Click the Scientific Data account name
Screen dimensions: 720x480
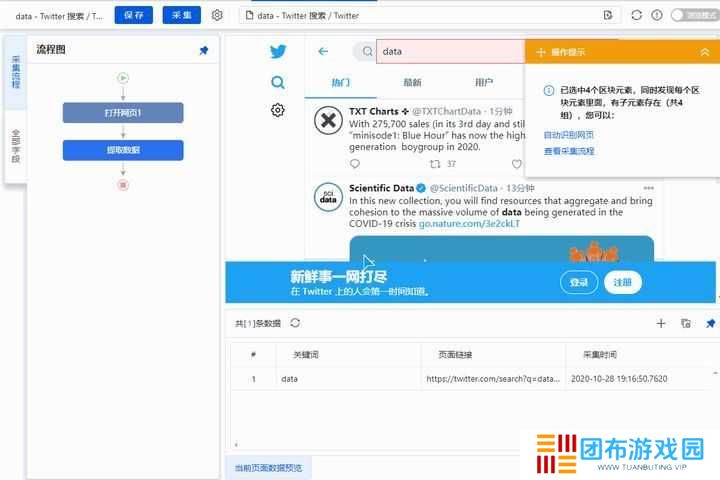(382, 188)
